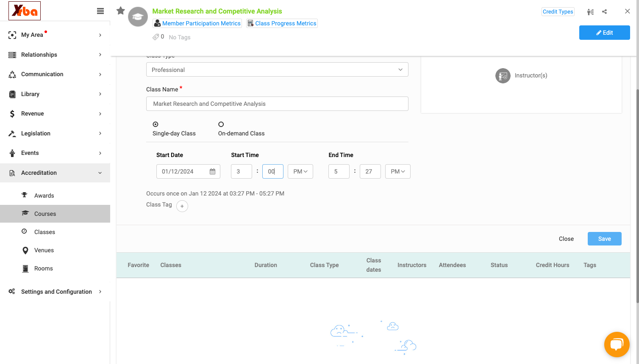Click the Close button
The image size is (639, 364).
pos(566,239)
